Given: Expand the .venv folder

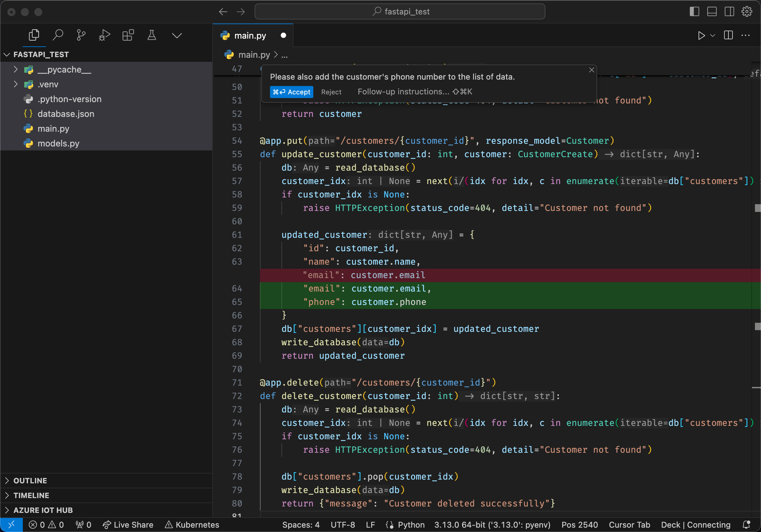Looking at the screenshot, I should pyautogui.click(x=15, y=84).
